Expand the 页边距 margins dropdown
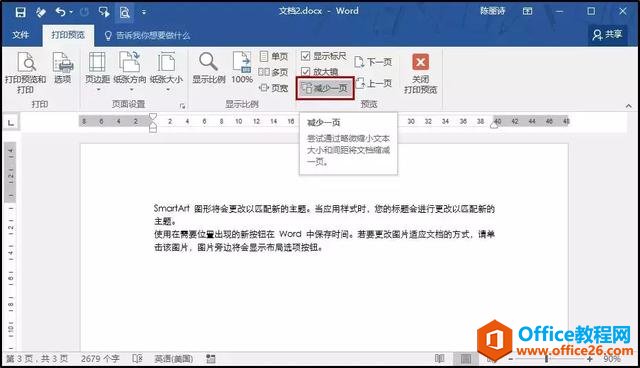 97,72
